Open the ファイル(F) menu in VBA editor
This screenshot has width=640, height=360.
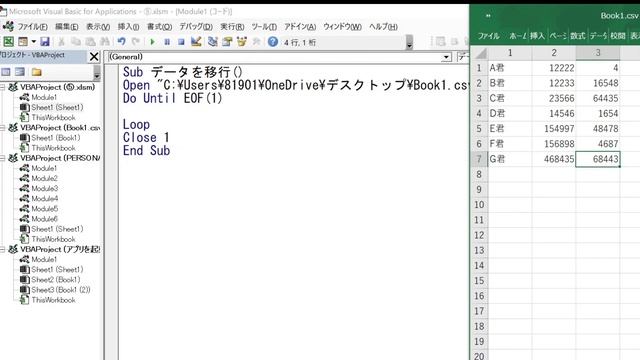click(x=32, y=27)
